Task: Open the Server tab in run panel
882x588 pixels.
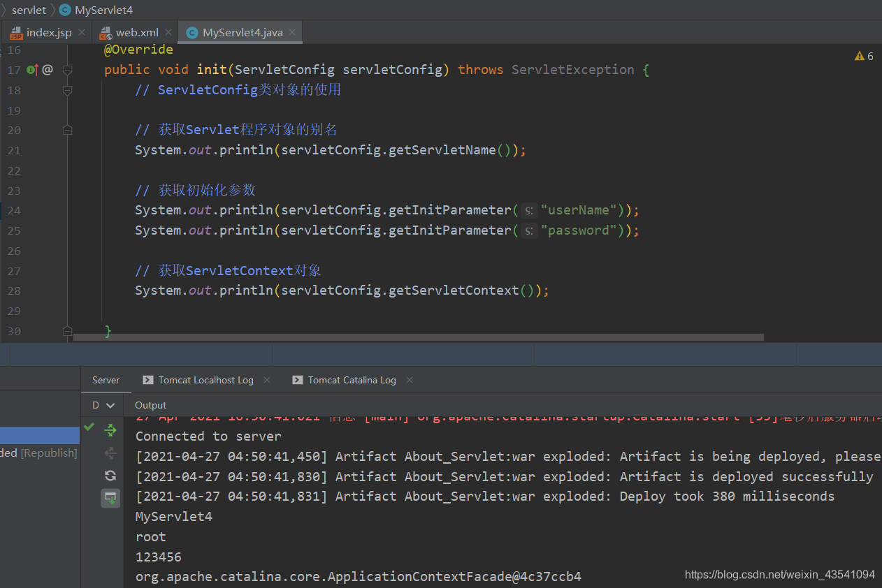Action: click(x=106, y=380)
